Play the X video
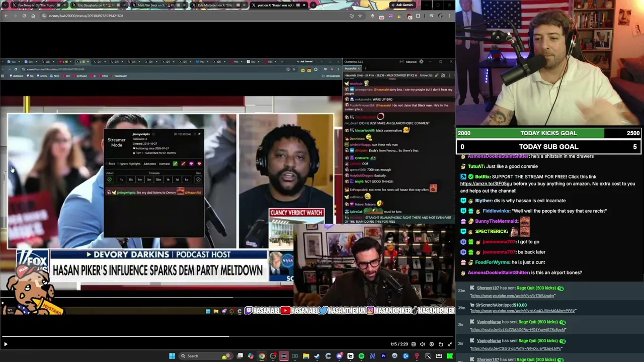This screenshot has width=644, height=362. click(6, 344)
